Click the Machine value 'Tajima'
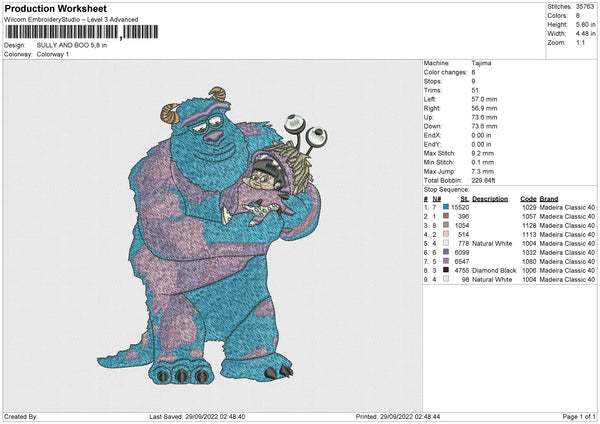Screen dimensions: 600x424 point(481,63)
